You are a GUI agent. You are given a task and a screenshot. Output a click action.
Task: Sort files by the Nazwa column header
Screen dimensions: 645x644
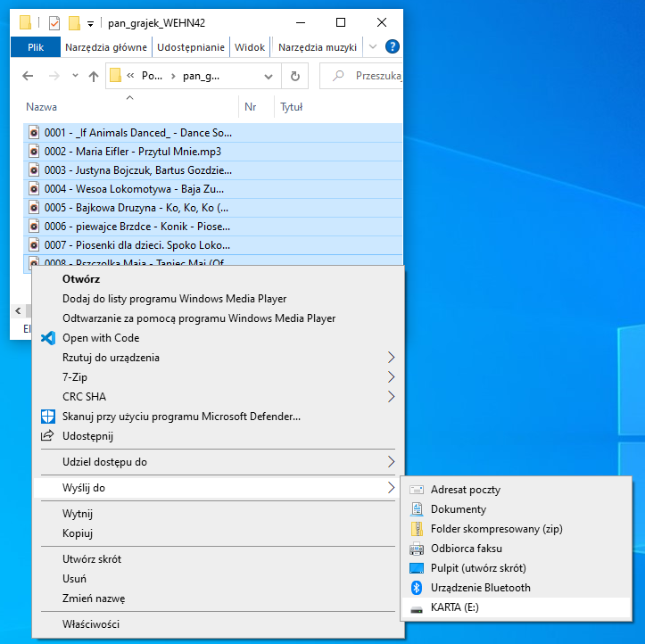click(42, 107)
